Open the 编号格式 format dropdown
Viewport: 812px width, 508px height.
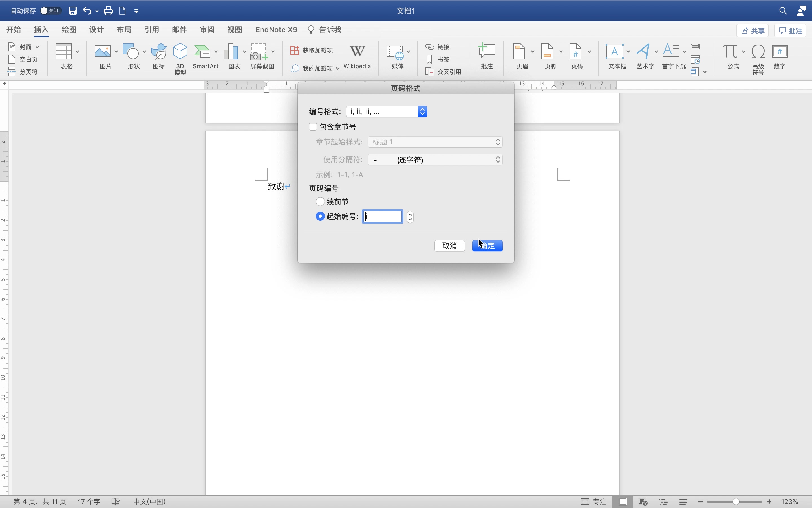(387, 111)
